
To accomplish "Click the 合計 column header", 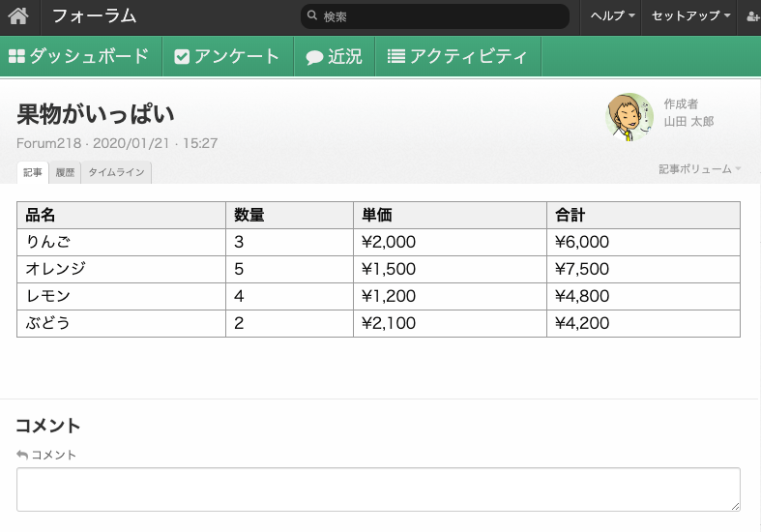I will pos(644,215).
